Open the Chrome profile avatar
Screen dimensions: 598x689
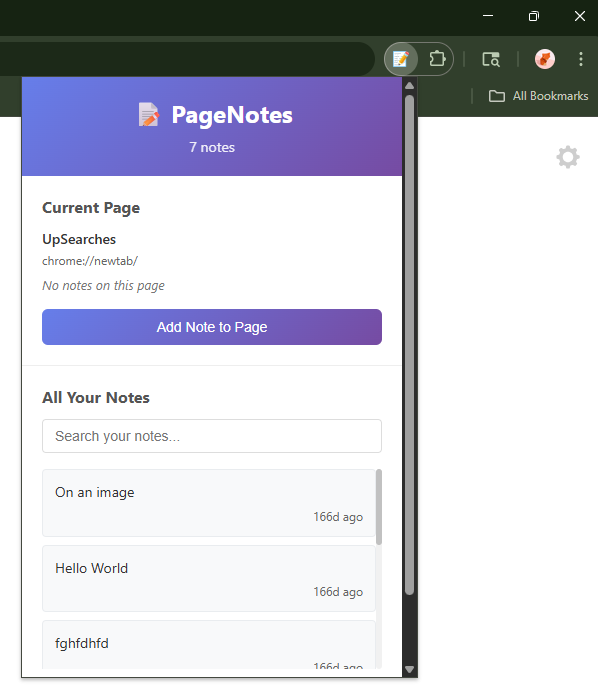544,59
